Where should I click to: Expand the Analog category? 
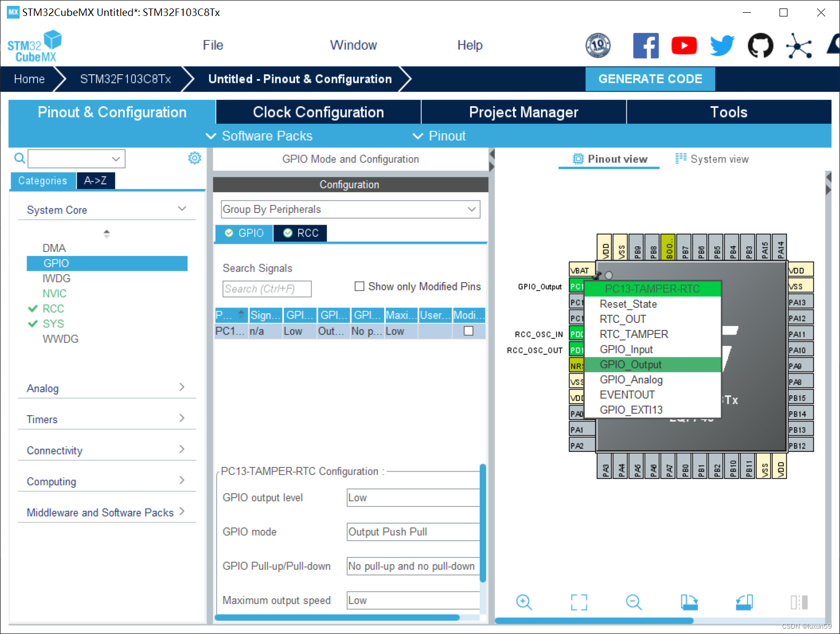pyautogui.click(x=182, y=387)
